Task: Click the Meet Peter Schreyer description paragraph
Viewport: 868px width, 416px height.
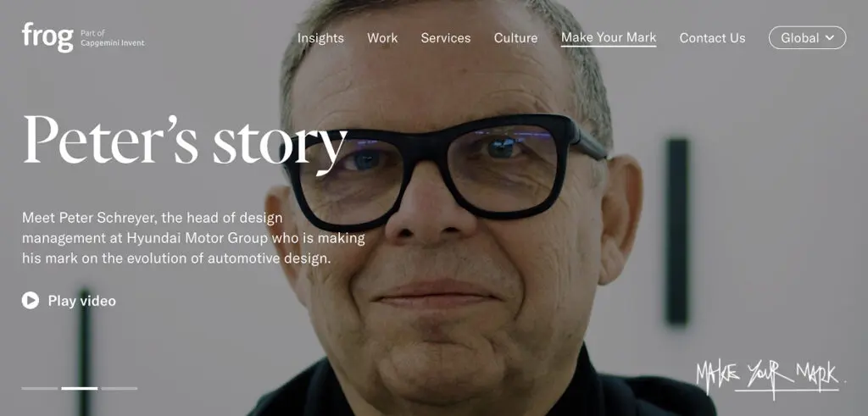Action: 194,238
